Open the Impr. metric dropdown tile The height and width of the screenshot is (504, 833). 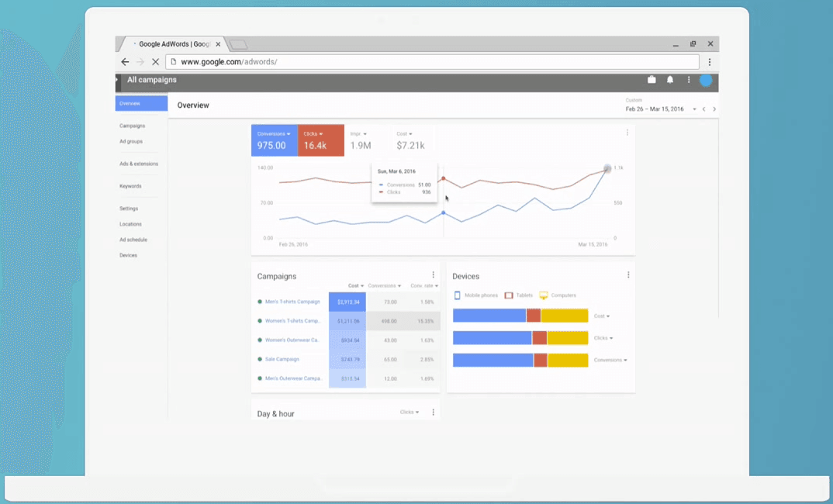pos(367,140)
